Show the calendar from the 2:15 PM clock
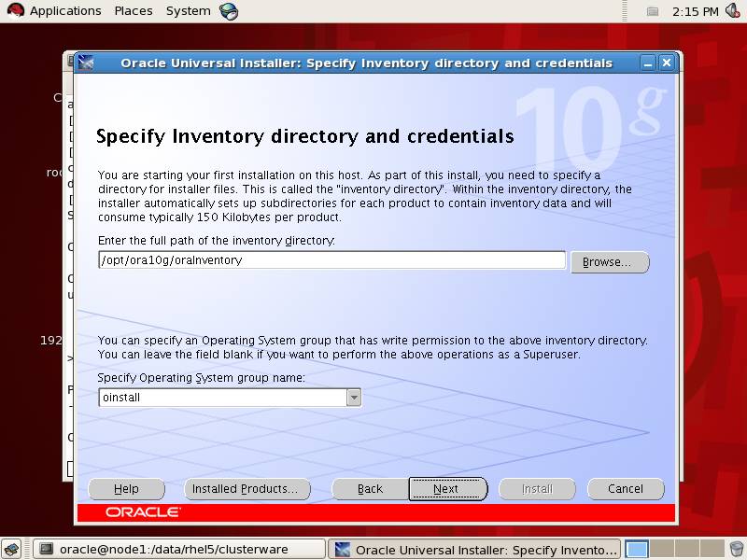 [x=695, y=11]
